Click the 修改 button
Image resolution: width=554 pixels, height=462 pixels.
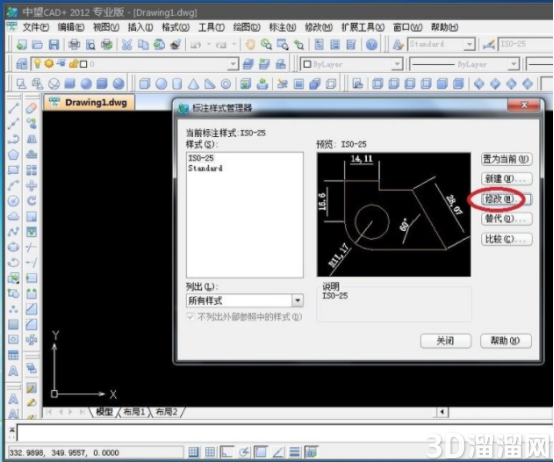506,199
